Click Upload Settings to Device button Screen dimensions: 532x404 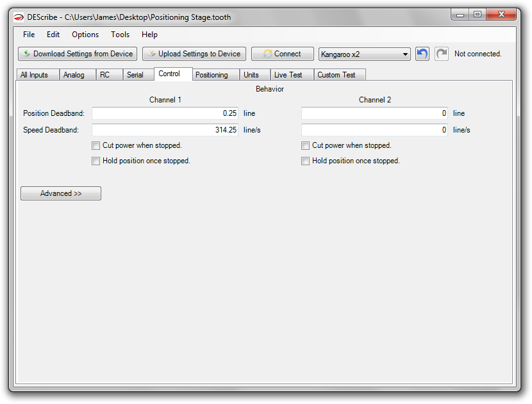click(194, 54)
